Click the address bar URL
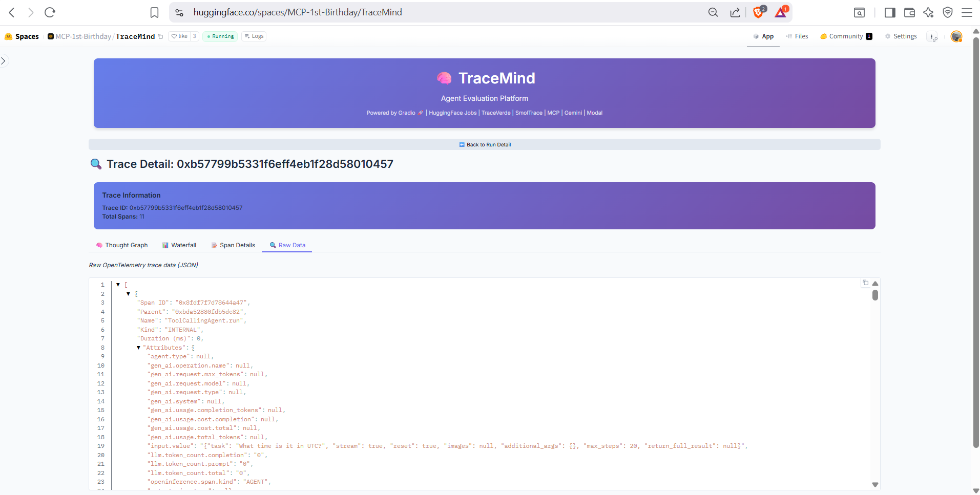The image size is (980, 495). (298, 12)
